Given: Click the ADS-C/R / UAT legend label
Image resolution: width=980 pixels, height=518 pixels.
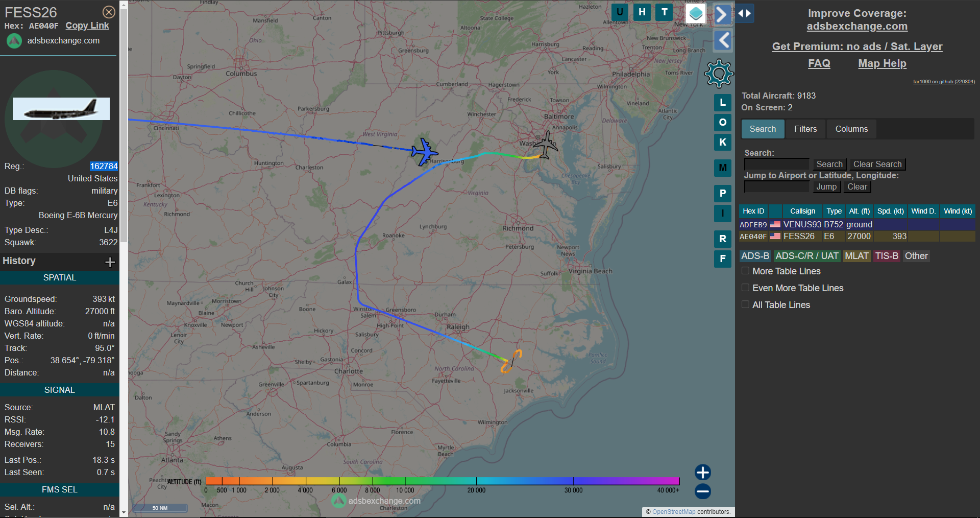Looking at the screenshot, I should pos(806,256).
